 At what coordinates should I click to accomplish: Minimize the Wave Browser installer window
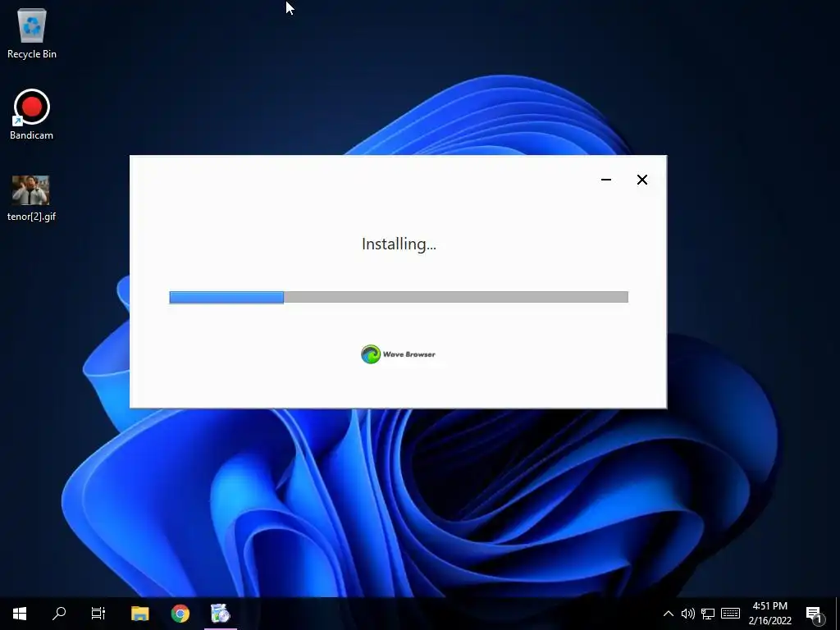click(606, 180)
